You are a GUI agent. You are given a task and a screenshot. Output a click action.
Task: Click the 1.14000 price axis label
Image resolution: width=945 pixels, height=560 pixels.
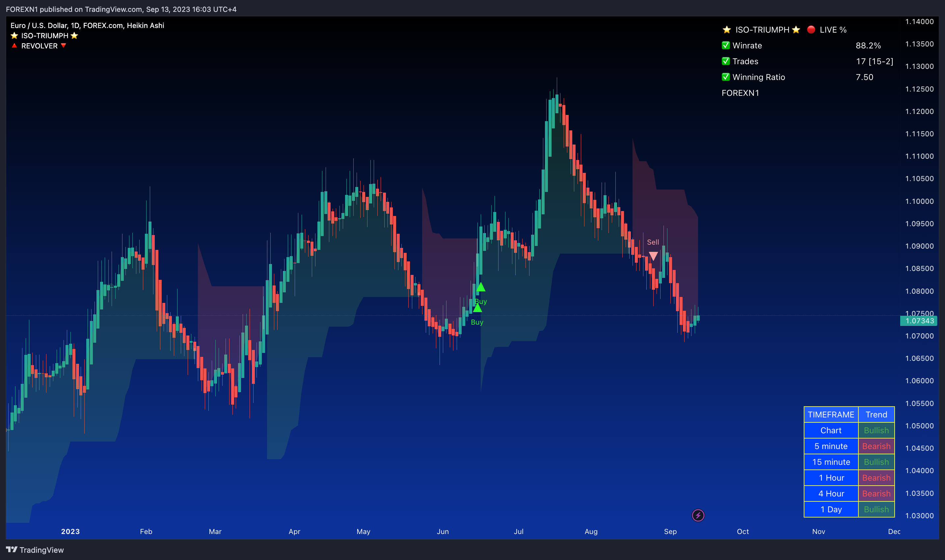(x=919, y=21)
